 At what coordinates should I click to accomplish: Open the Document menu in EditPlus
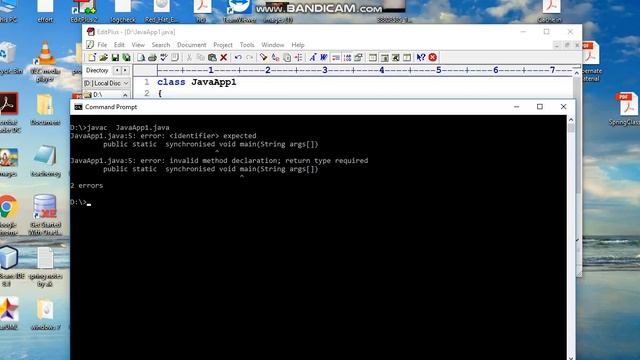191,45
